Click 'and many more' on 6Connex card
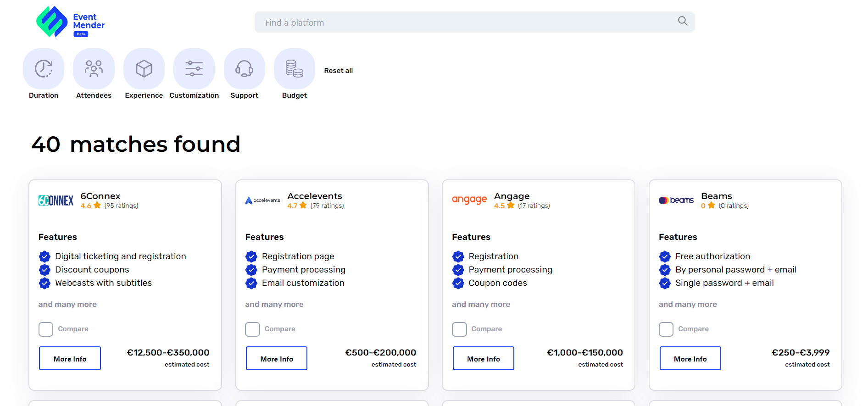Image resolution: width=868 pixels, height=406 pixels. [x=67, y=304]
